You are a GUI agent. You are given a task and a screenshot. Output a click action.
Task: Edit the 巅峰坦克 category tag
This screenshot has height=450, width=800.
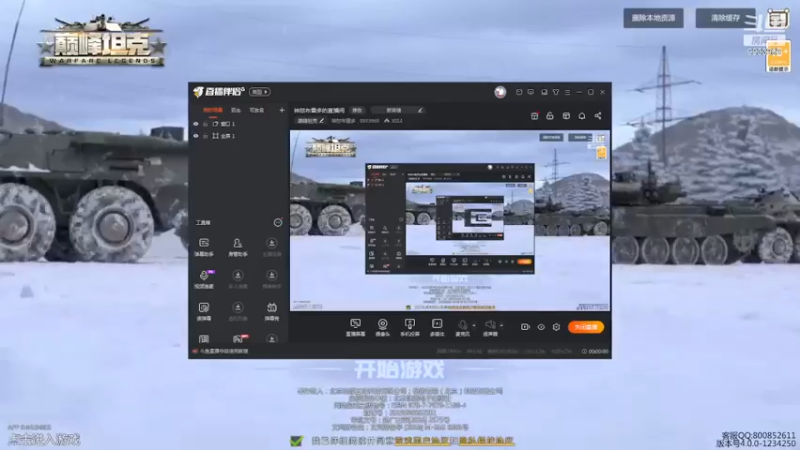[311, 121]
